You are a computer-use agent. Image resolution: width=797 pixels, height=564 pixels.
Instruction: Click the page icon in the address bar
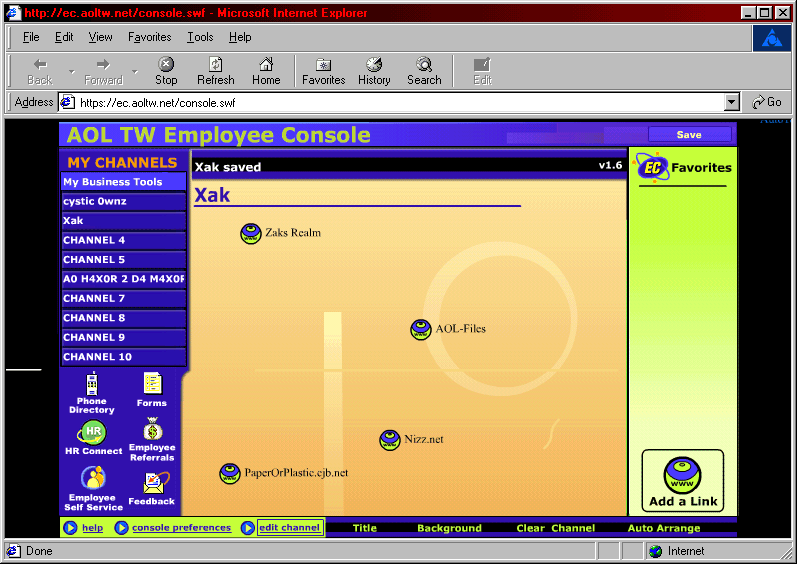click(68, 103)
